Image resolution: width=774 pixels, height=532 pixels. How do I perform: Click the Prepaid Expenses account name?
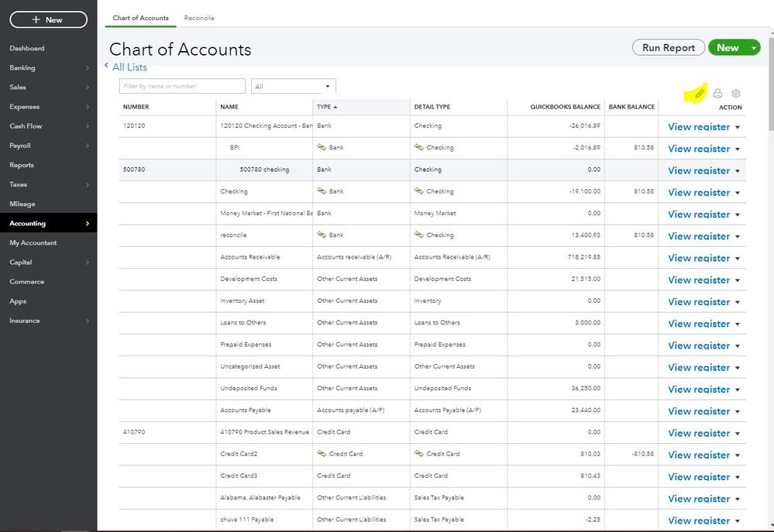coord(246,345)
